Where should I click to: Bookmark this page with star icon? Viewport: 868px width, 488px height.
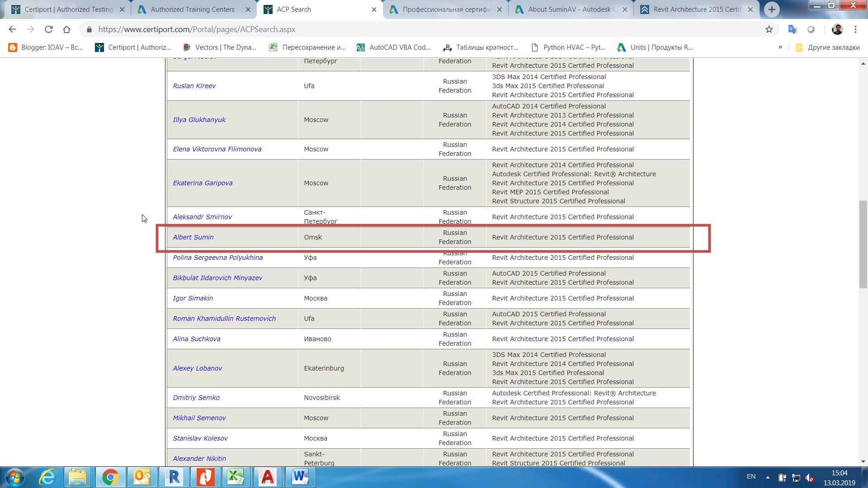[769, 29]
